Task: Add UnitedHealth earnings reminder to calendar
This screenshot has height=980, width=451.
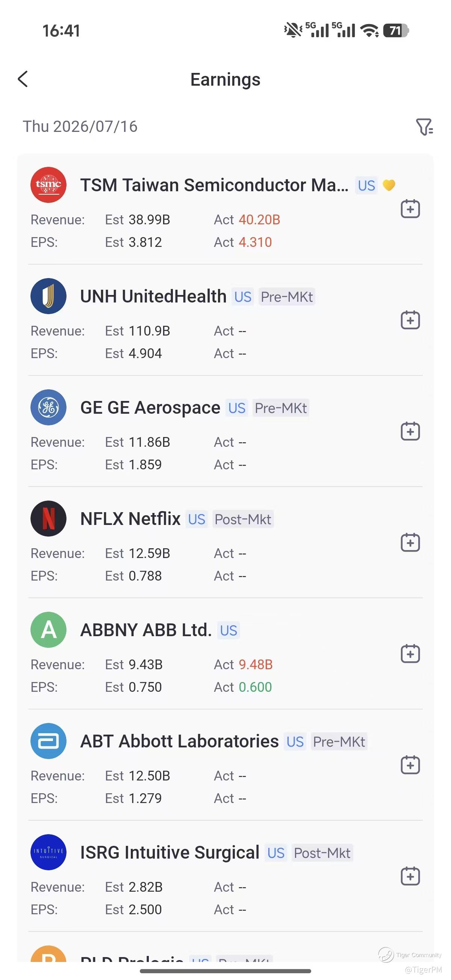Action: (x=410, y=320)
